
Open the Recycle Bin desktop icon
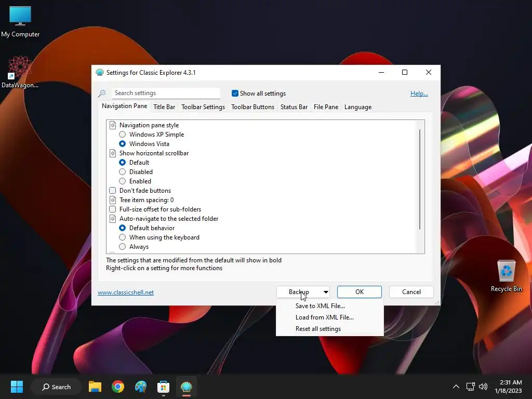[x=506, y=275]
